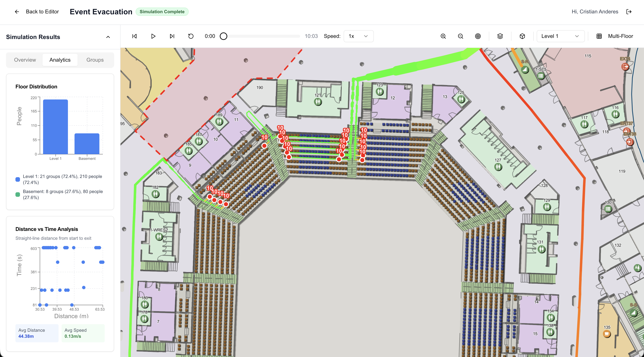The width and height of the screenshot is (644, 357).
Task: Click the Multi-Floor grid icon
Action: click(x=599, y=36)
